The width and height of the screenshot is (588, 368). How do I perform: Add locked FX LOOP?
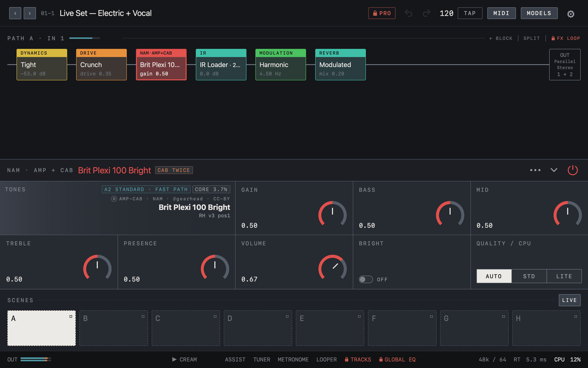coord(566,38)
